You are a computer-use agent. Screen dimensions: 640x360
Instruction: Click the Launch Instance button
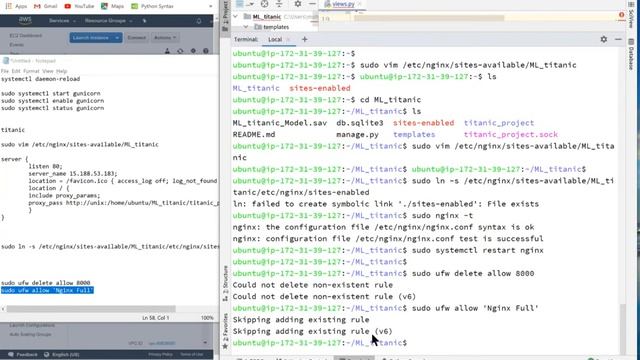(91, 38)
